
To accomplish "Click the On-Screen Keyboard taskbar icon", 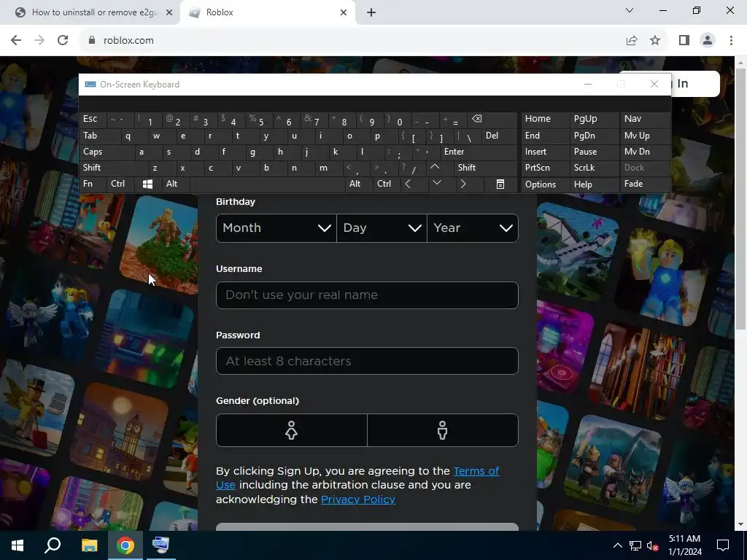I will coord(160,545).
